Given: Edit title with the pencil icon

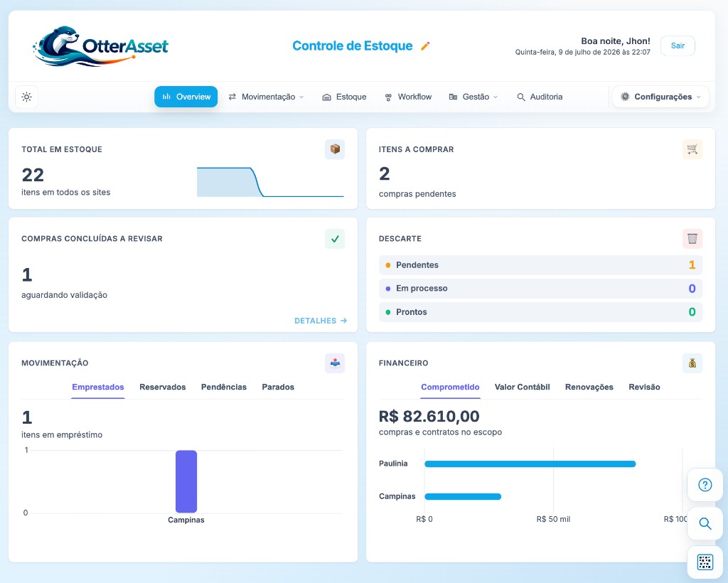Looking at the screenshot, I should pos(425,46).
